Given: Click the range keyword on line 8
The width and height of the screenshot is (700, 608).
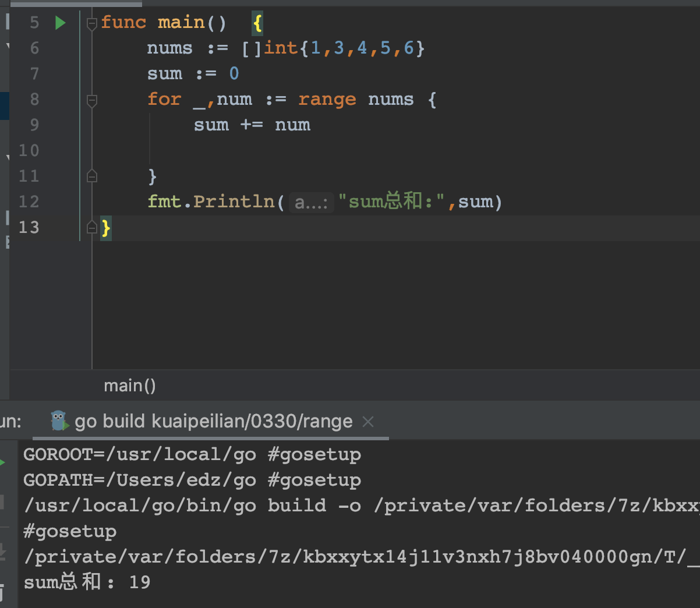Looking at the screenshot, I should pos(327,100).
